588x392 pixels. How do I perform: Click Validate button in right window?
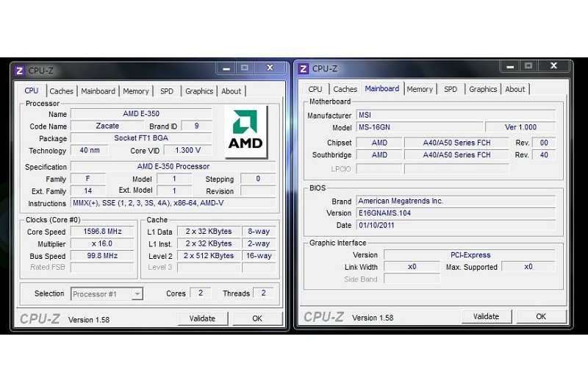(487, 316)
